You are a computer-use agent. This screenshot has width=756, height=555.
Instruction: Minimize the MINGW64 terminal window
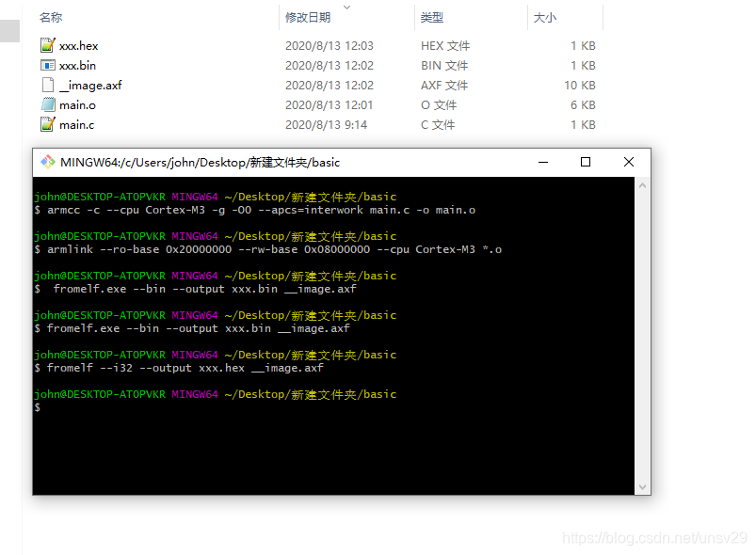[543, 163]
